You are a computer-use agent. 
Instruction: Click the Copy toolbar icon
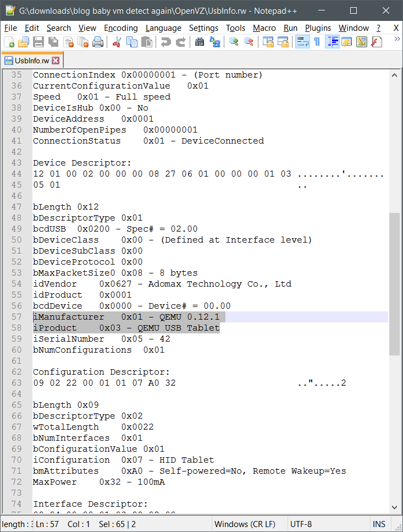point(131,42)
